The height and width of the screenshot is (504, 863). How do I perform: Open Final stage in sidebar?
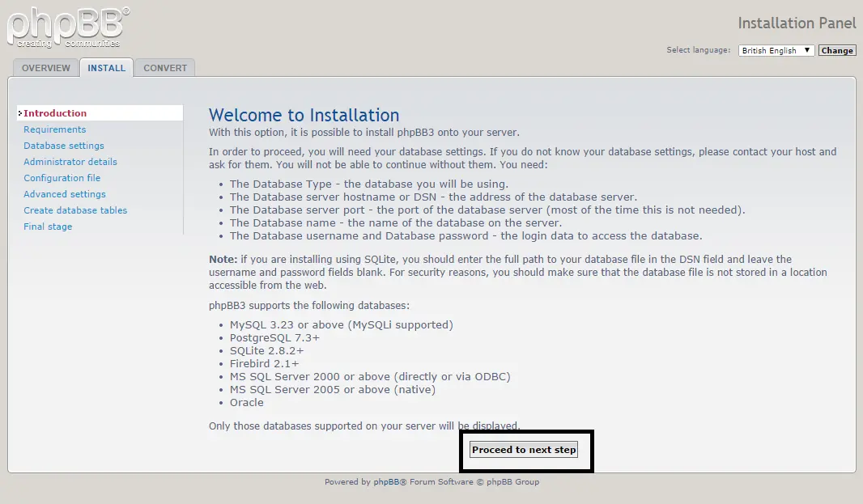pyautogui.click(x=47, y=227)
